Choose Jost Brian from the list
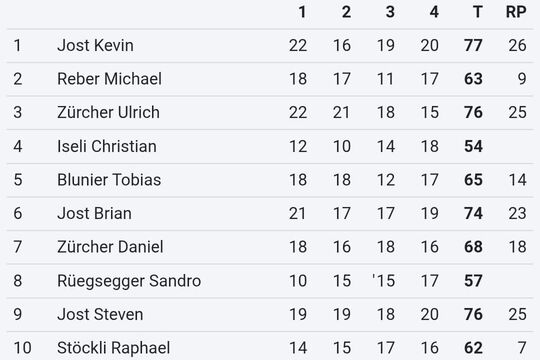This screenshot has width=540, height=360. click(x=94, y=213)
